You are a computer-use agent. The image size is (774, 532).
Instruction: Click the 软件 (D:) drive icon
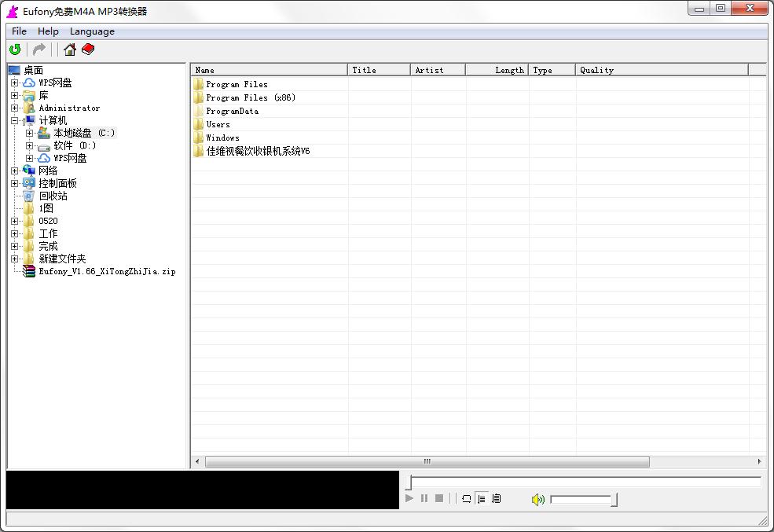point(44,146)
